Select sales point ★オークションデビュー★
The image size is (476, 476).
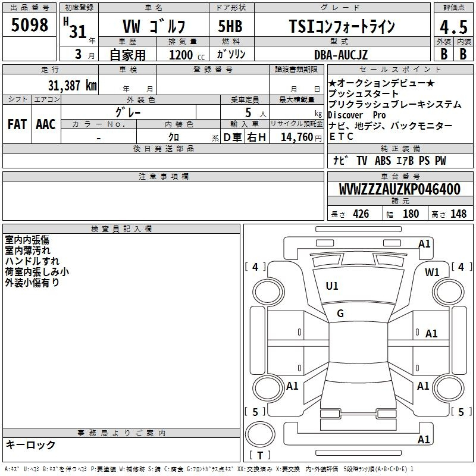point(381,83)
